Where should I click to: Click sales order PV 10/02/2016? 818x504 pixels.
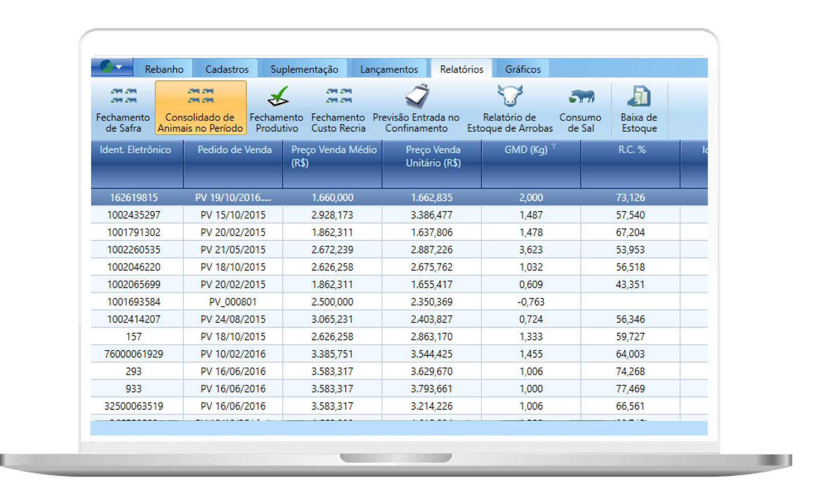pyautogui.click(x=233, y=354)
